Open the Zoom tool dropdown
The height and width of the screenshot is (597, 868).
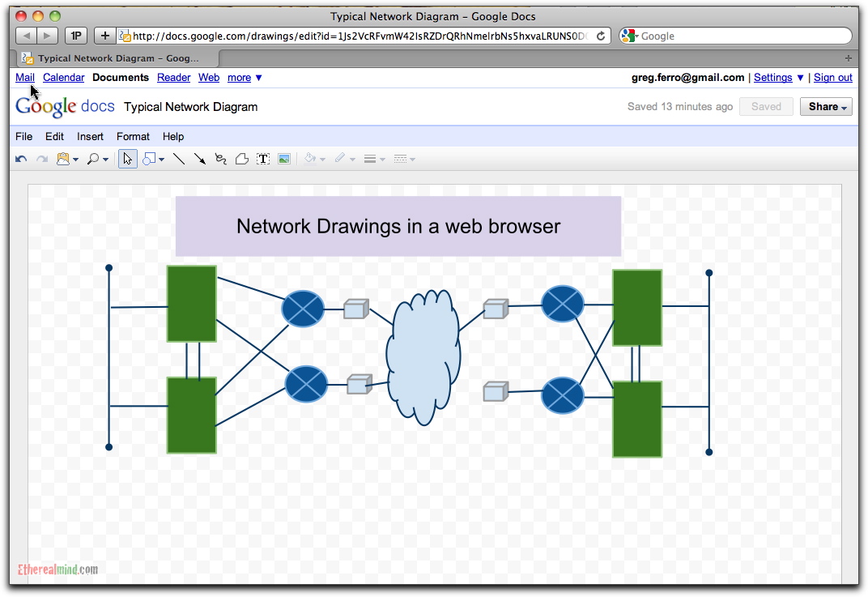(x=105, y=158)
